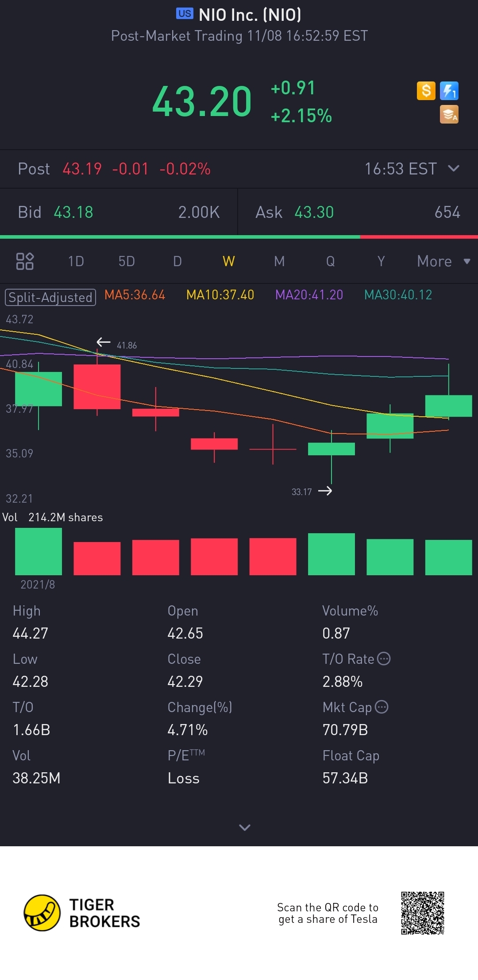The image size is (478, 980).
Task: Tap the info icon next to Mkt Cap
Action: coord(382,707)
